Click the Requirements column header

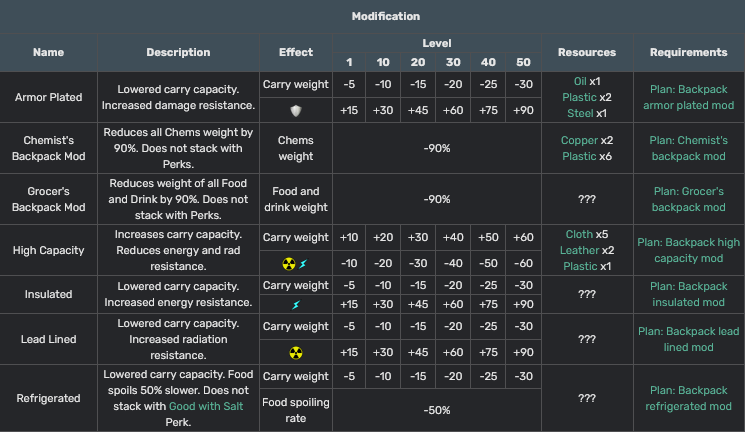[x=688, y=52]
